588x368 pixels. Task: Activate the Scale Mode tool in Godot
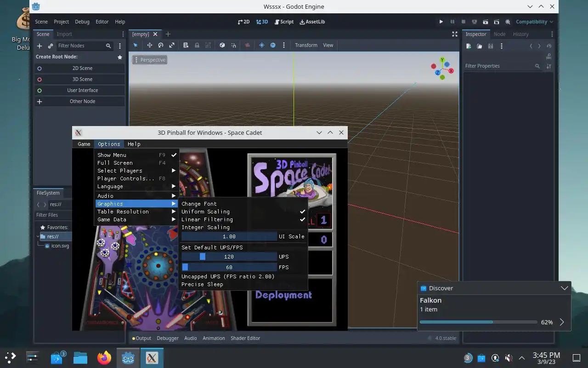click(172, 45)
